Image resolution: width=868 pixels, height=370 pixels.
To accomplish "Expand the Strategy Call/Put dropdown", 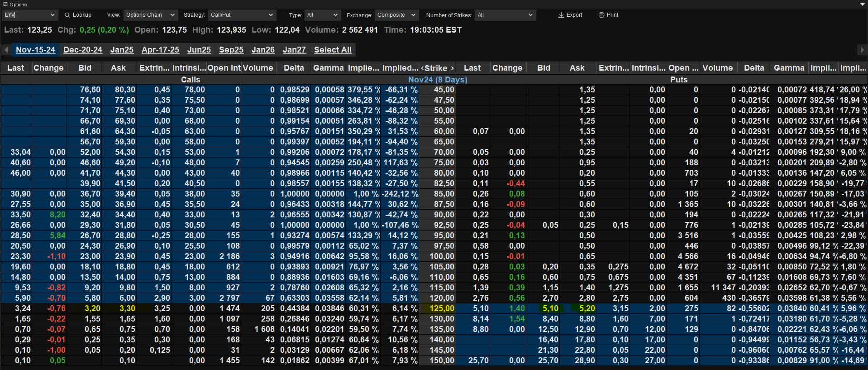I will (x=242, y=15).
